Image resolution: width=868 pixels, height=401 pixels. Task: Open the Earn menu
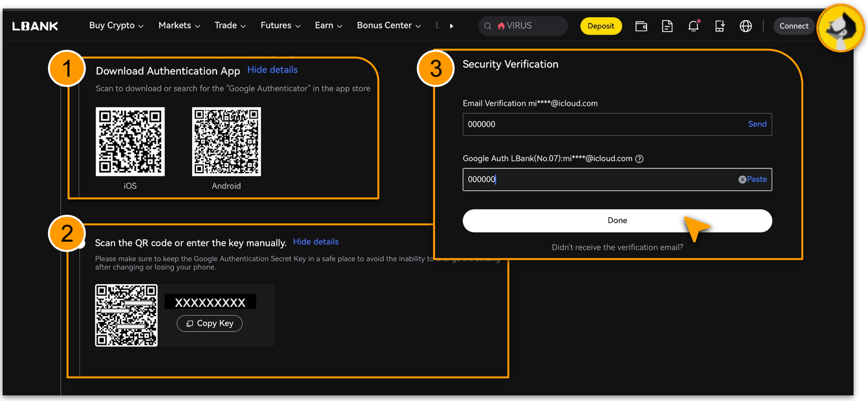tap(328, 26)
